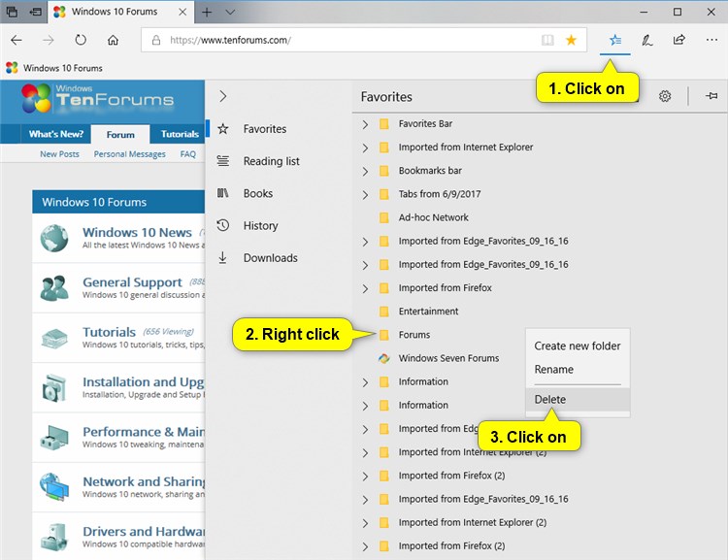This screenshot has width=728, height=560.
Task: Click Delete in context menu
Action: (x=578, y=399)
